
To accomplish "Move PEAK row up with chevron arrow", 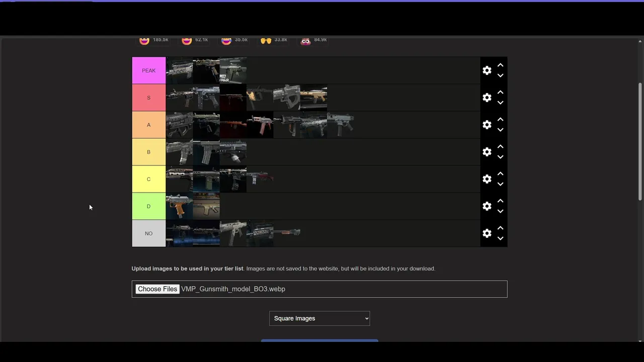I will tap(500, 65).
